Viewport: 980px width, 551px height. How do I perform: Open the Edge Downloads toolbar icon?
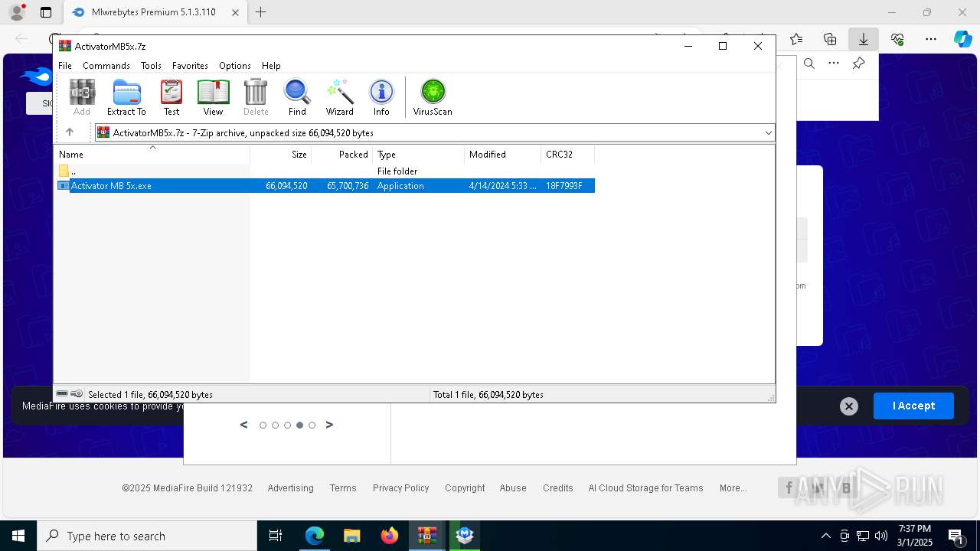(864, 39)
